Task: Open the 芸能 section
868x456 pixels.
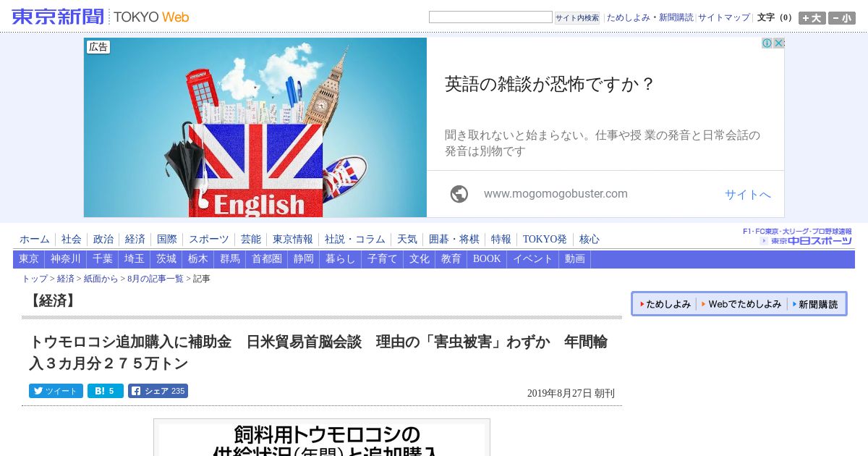Action: tap(251, 240)
